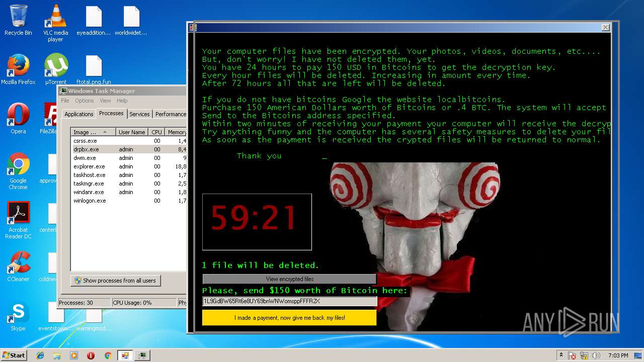Select the windanr.exe process row

(x=129, y=192)
